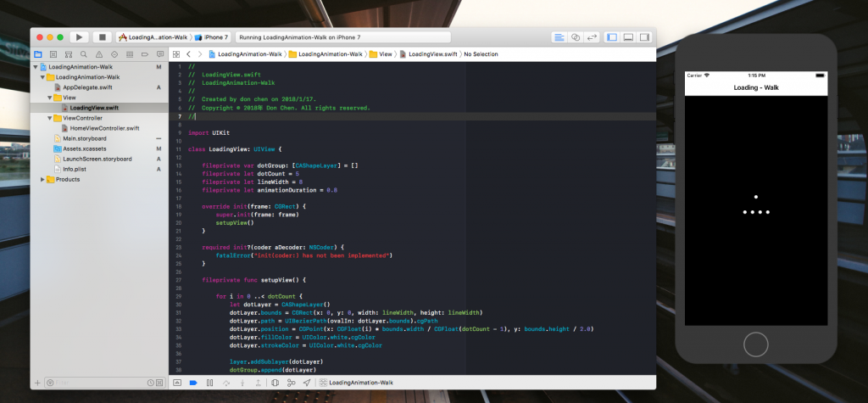Open the Find navigator magnifier icon
This screenshot has height=403, width=868.
84,54
